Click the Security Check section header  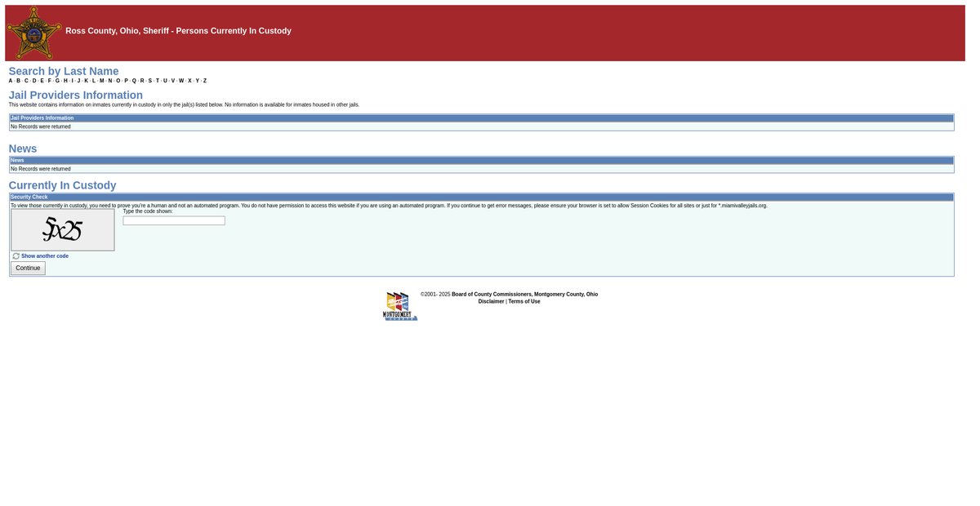click(x=482, y=197)
